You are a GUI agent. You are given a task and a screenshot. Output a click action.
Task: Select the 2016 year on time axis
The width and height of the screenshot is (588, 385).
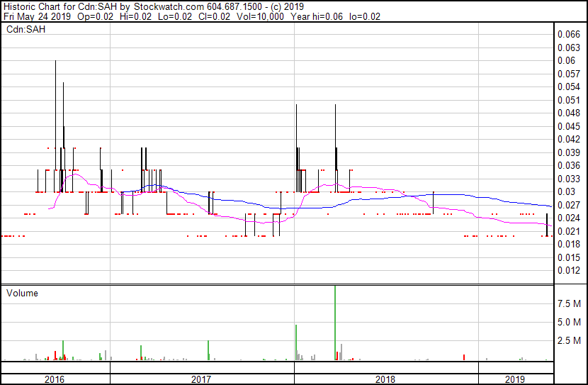tap(54, 379)
